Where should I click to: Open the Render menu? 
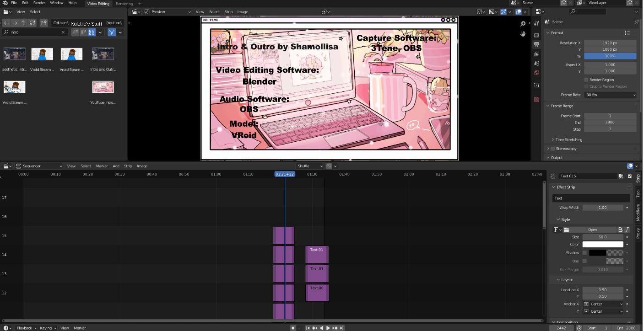(x=39, y=3)
